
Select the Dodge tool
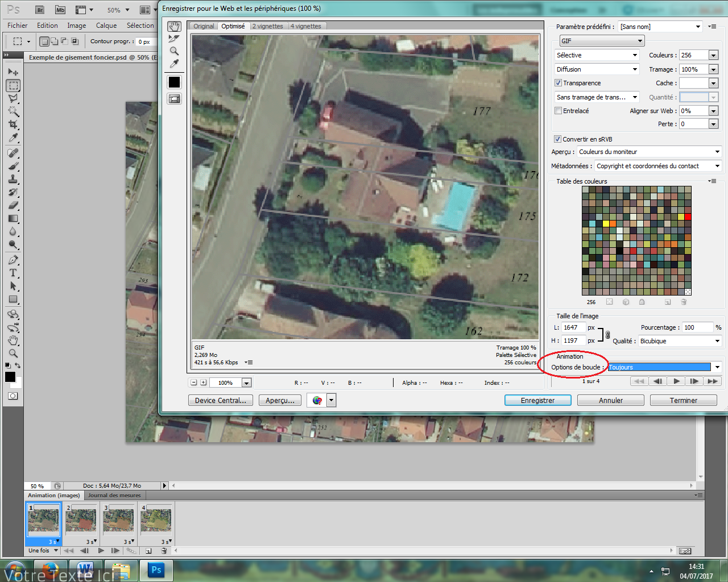click(x=13, y=244)
